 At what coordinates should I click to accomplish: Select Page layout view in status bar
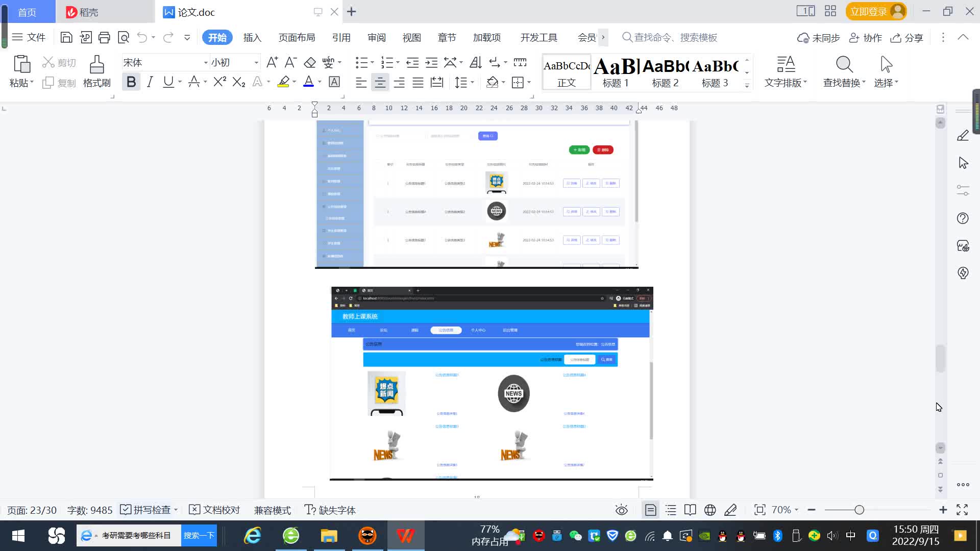click(651, 510)
